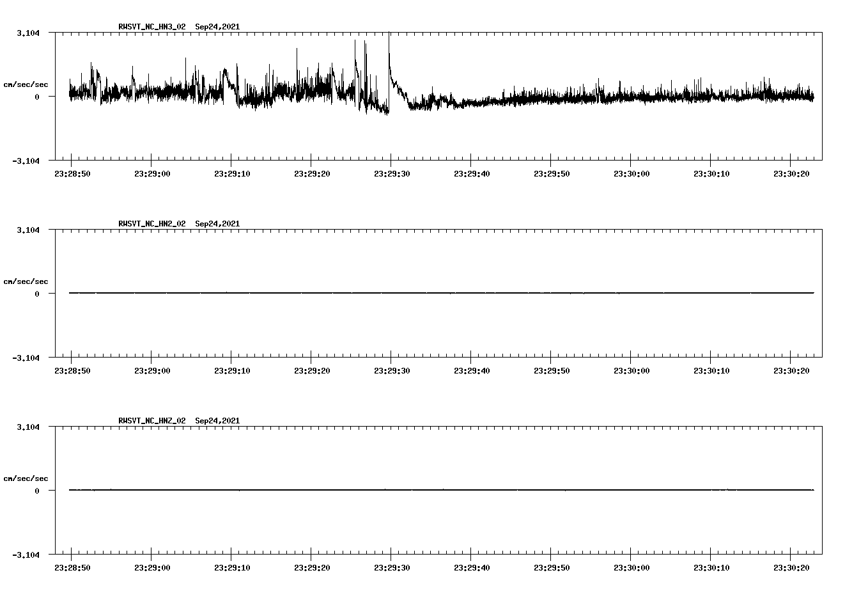Click cm/sec/sec unit label of HN3 plot
The height and width of the screenshot is (591, 868).
click(x=26, y=84)
